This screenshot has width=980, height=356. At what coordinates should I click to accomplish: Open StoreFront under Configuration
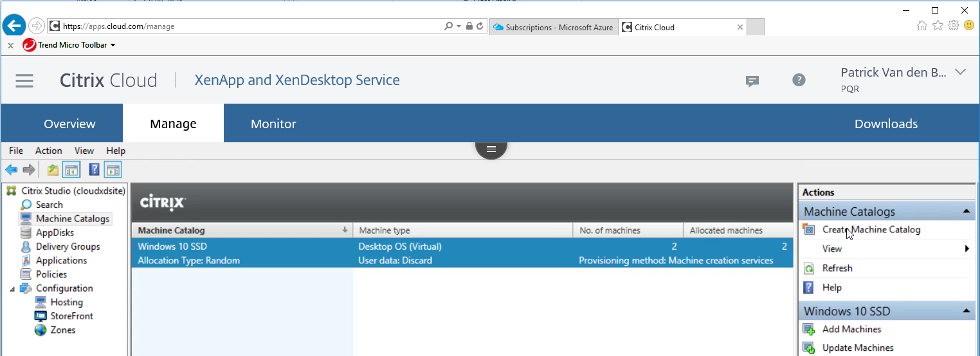[72, 316]
